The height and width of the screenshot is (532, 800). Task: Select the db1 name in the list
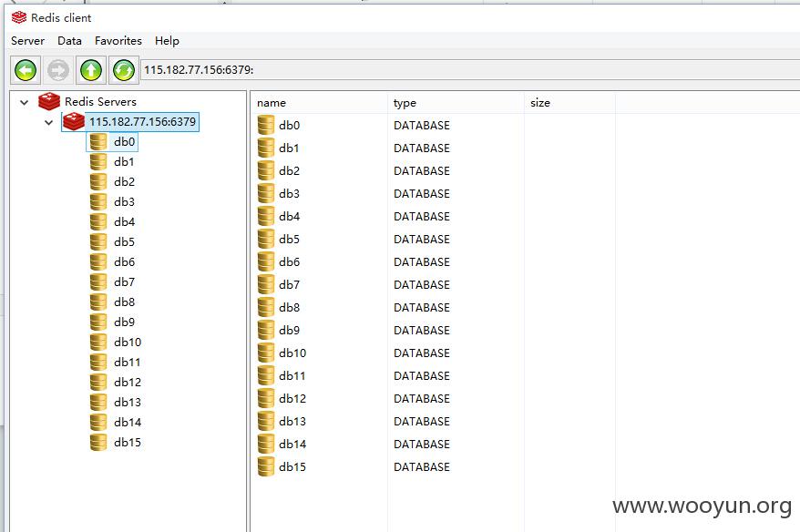(289, 148)
